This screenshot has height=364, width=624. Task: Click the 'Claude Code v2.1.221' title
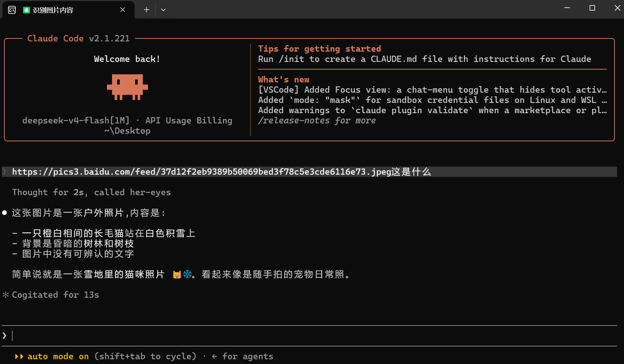point(79,38)
